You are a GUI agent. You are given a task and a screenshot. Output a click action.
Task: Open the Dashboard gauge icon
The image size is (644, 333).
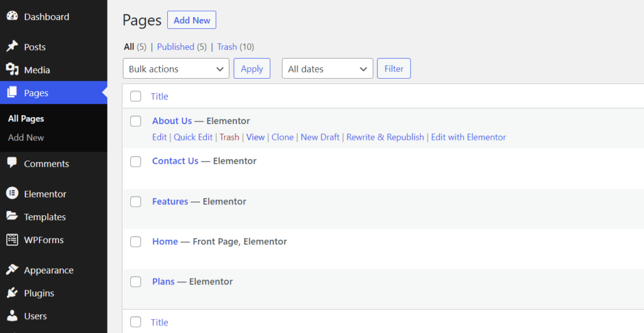[13, 16]
